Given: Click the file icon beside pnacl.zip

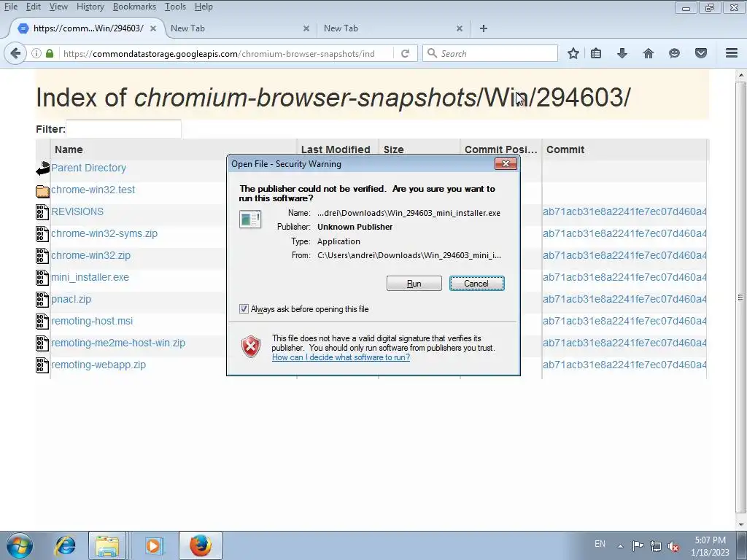Looking at the screenshot, I should pyautogui.click(x=42, y=300).
